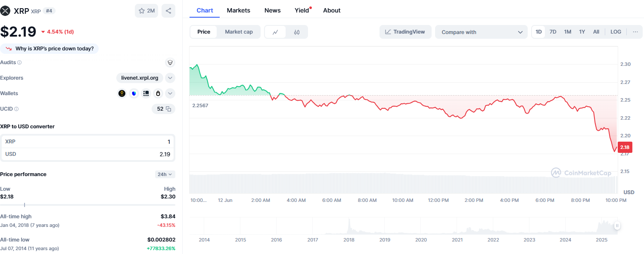Image resolution: width=644 pixels, height=254 pixels.
Task: Click the timeline range slider handle
Action: point(617,226)
